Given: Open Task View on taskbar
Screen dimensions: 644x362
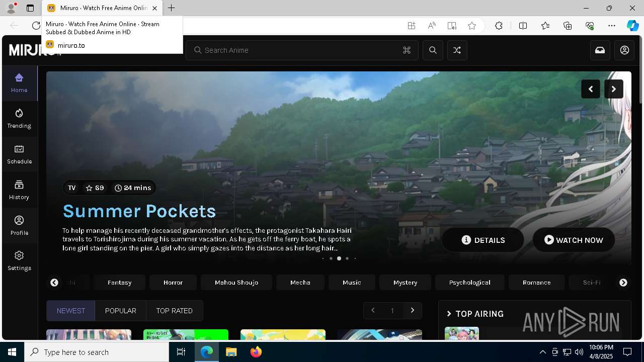Looking at the screenshot, I should click(x=181, y=352).
